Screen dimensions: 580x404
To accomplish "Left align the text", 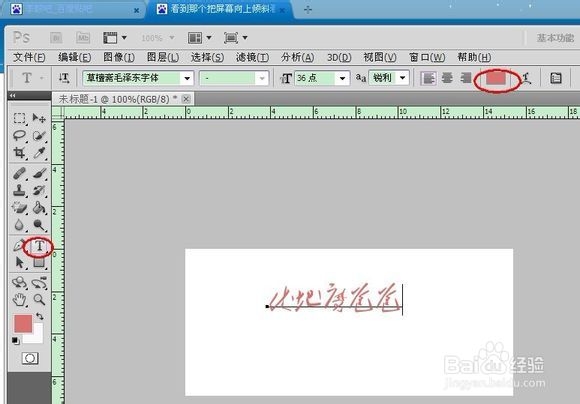I will click(x=428, y=78).
